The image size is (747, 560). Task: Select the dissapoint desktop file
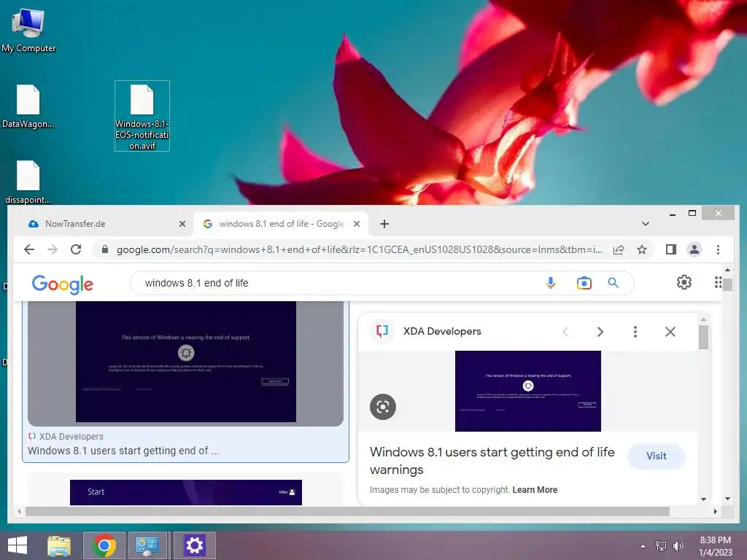tap(28, 182)
